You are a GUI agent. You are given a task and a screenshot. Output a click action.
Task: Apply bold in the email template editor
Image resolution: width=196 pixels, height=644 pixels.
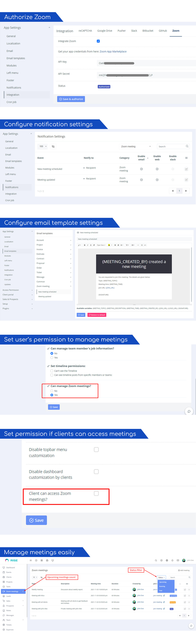(x=85, y=245)
